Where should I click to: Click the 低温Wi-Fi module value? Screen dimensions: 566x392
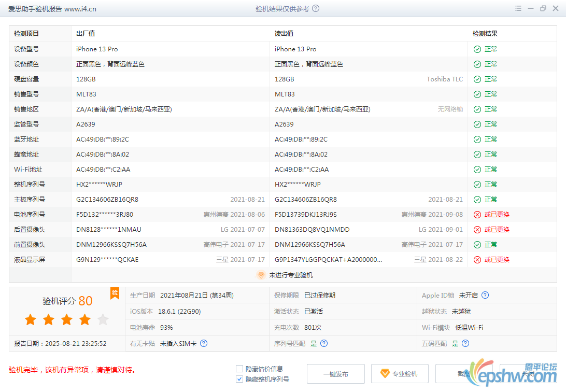469,327
